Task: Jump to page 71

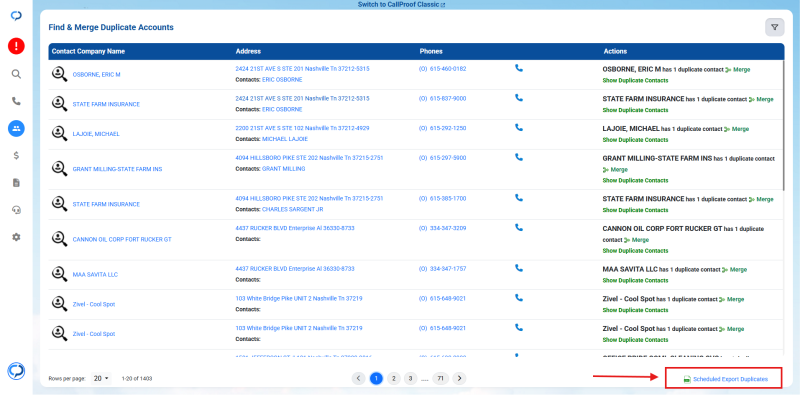Action: [440, 378]
